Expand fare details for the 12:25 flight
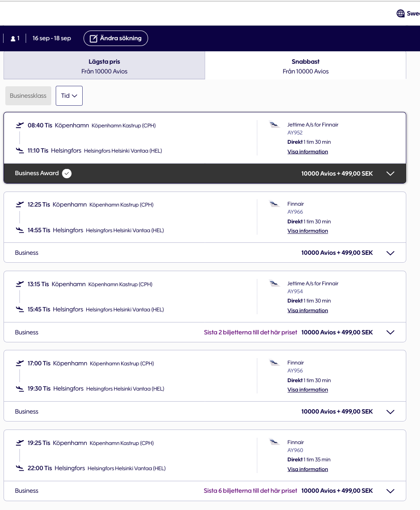Image resolution: width=420 pixels, height=510 pixels. tap(390, 253)
